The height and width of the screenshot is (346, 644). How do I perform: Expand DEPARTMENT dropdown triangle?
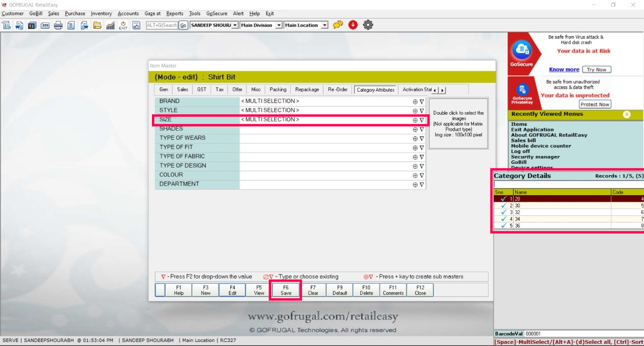[x=422, y=184]
